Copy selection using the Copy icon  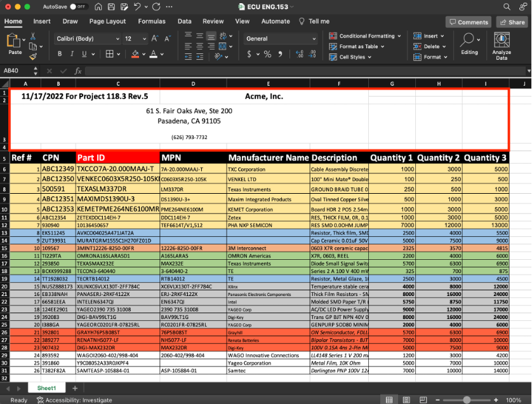[x=33, y=46]
